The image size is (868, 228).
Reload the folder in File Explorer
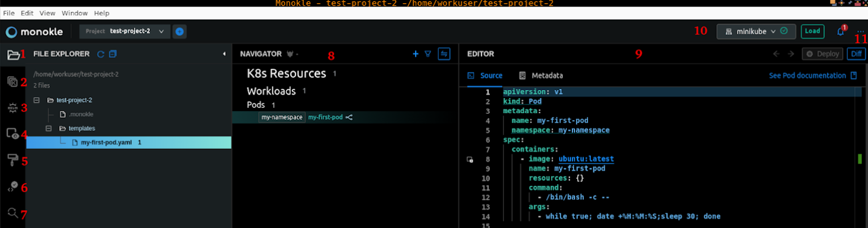click(100, 54)
